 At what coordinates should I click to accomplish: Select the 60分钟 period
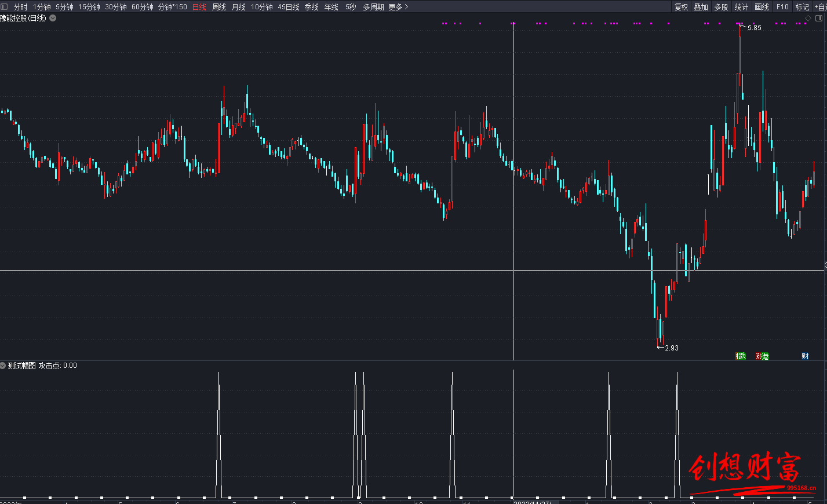point(143,7)
